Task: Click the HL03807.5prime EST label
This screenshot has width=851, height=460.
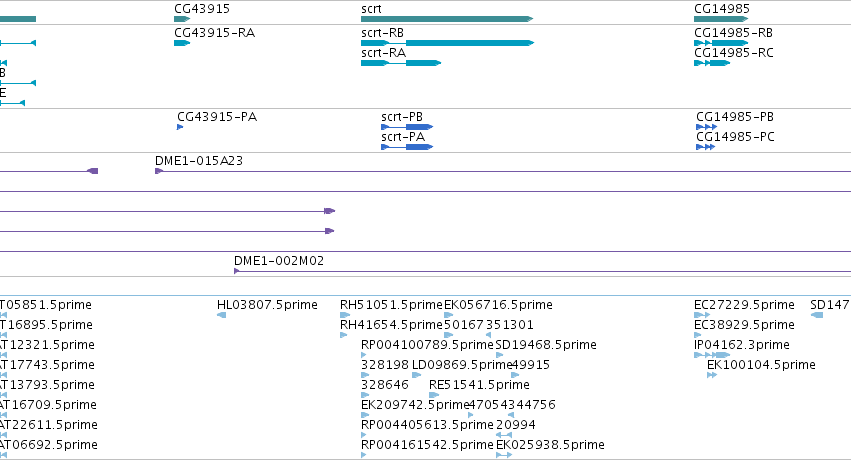Action: pyautogui.click(x=267, y=305)
